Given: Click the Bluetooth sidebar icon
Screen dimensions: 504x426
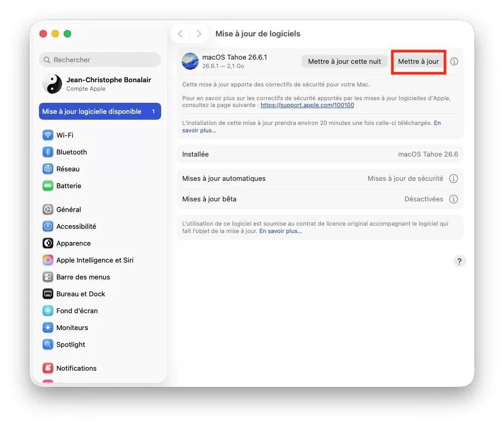Looking at the screenshot, I should pos(48,152).
